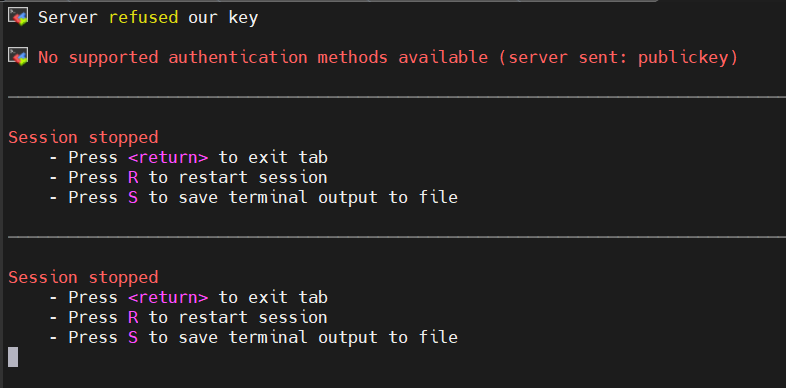Screen dimensions: 786x388
Task: Click magenta 'R' in second restart session line
Action: coord(133,317)
